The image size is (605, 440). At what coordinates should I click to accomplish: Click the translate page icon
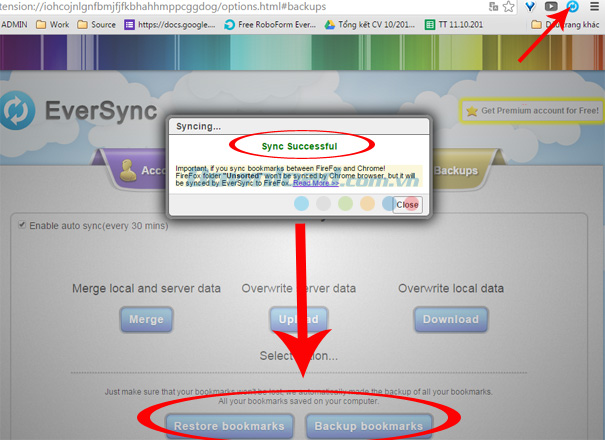pyautogui.click(x=493, y=6)
